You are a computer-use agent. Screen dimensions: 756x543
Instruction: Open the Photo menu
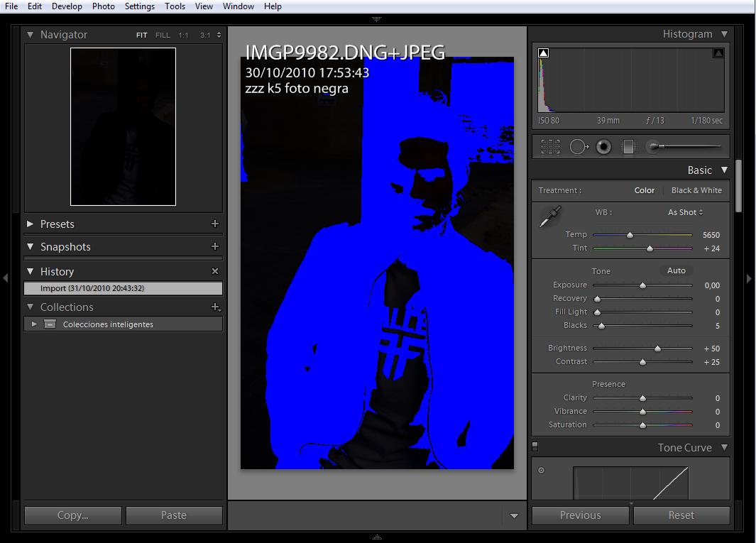click(103, 6)
